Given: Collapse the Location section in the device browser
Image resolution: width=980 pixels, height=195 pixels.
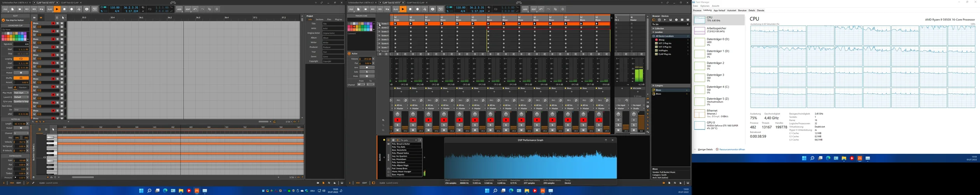Looking at the screenshot, I should pyautogui.click(x=671, y=32).
